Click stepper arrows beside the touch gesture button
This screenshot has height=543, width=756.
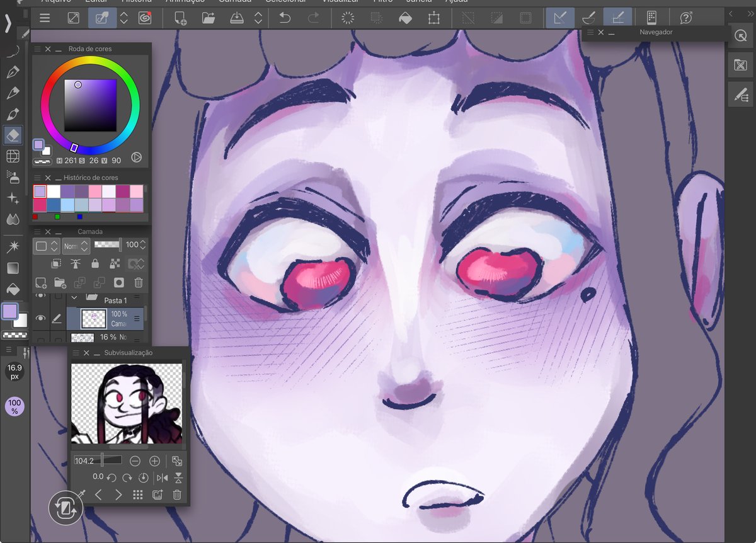point(124,18)
